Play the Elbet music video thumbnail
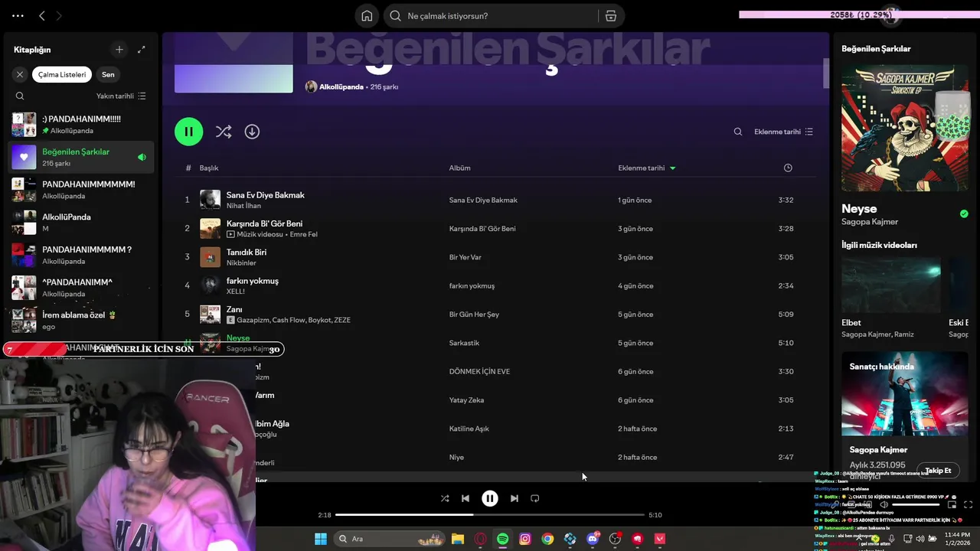 tap(890, 285)
